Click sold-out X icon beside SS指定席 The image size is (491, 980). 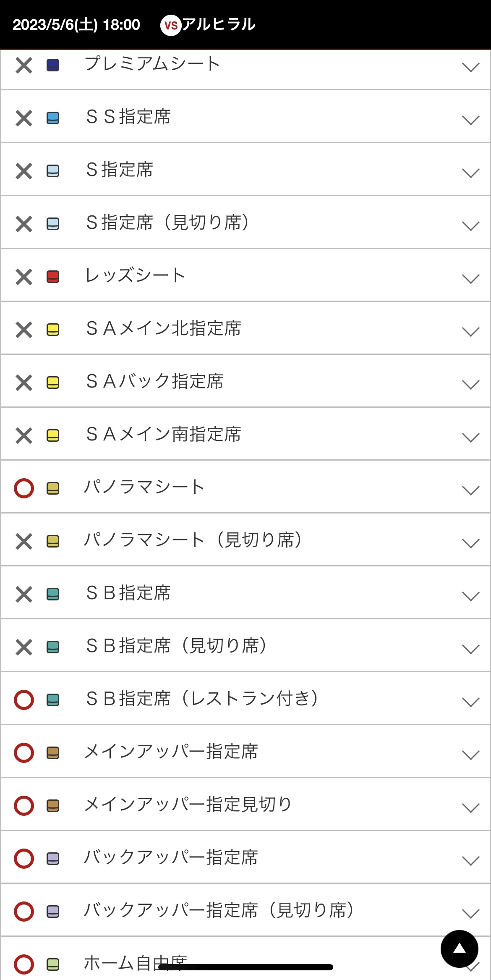24,118
